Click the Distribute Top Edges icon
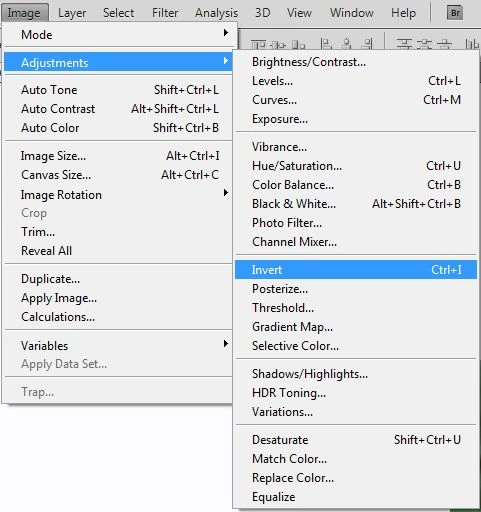This screenshot has height=512, width=481. (x=404, y=44)
